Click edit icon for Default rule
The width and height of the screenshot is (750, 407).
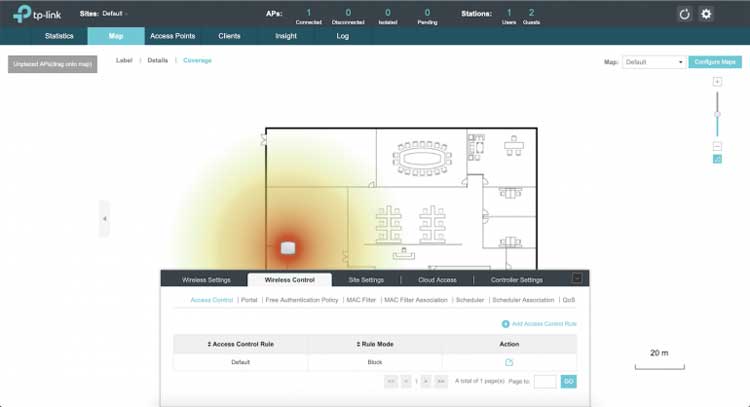pyautogui.click(x=509, y=362)
